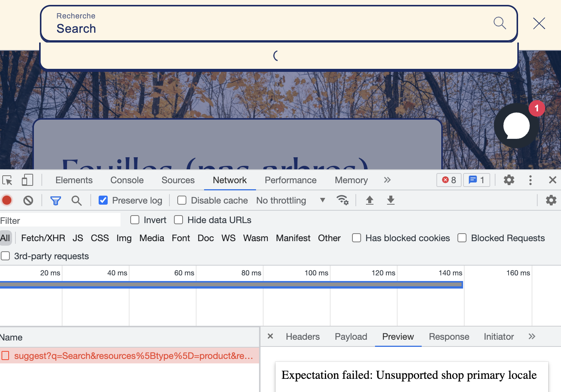Open the 1 issue badge
561x392 pixels.
pyautogui.click(x=477, y=180)
